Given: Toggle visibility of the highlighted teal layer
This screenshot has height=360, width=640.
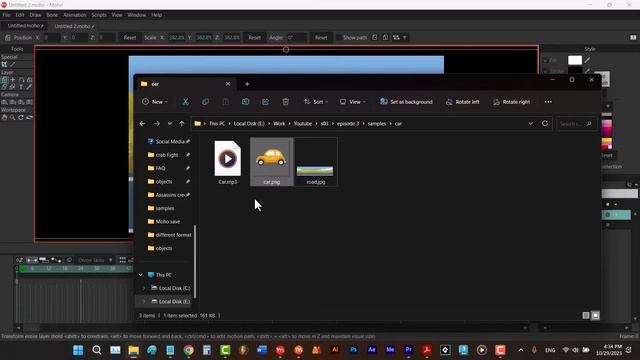Looking at the screenshot, I should click(x=607, y=215).
